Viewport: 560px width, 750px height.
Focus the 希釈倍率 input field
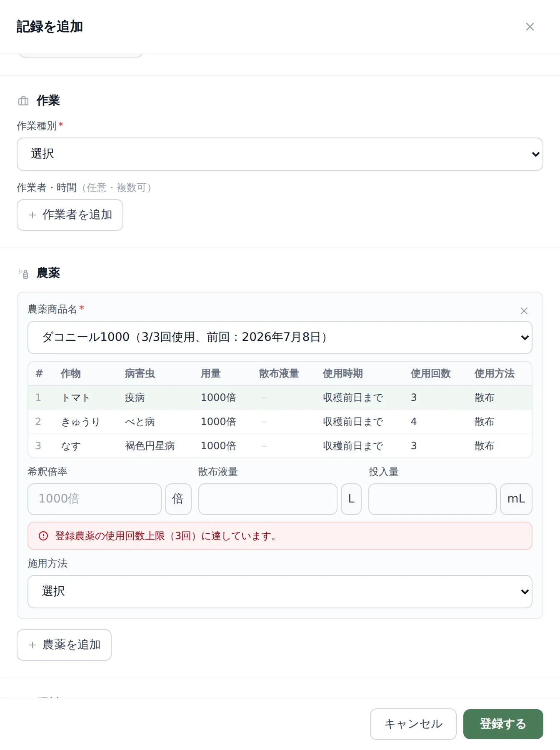click(95, 499)
